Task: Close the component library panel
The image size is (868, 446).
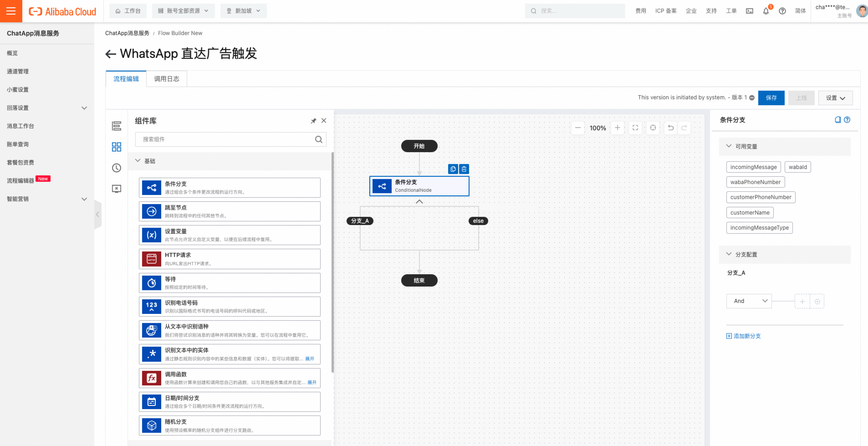Action: click(x=324, y=121)
